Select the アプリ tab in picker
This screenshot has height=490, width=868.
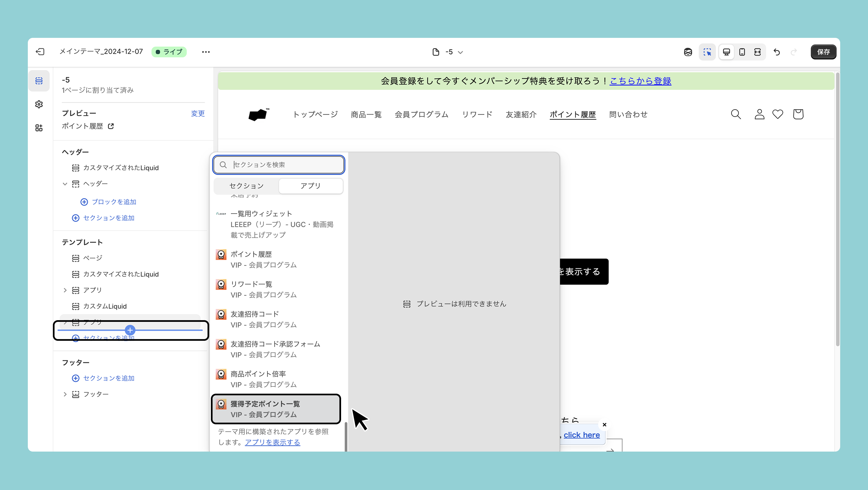[310, 186]
